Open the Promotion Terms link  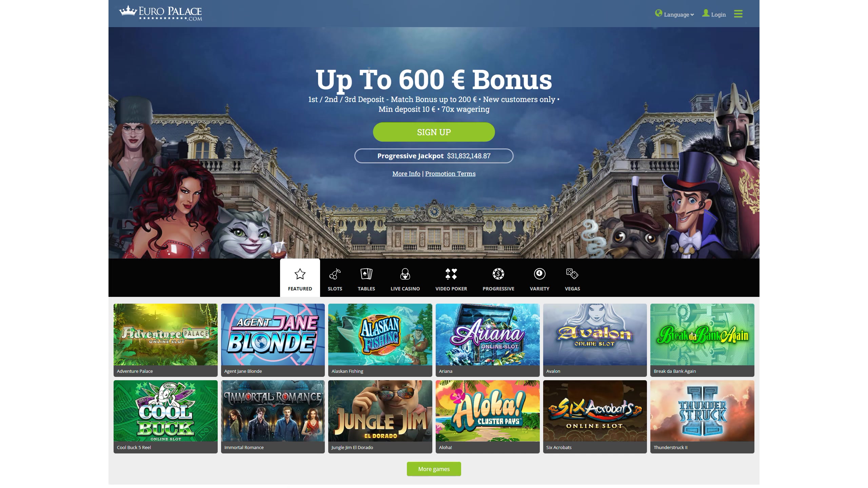[450, 174]
